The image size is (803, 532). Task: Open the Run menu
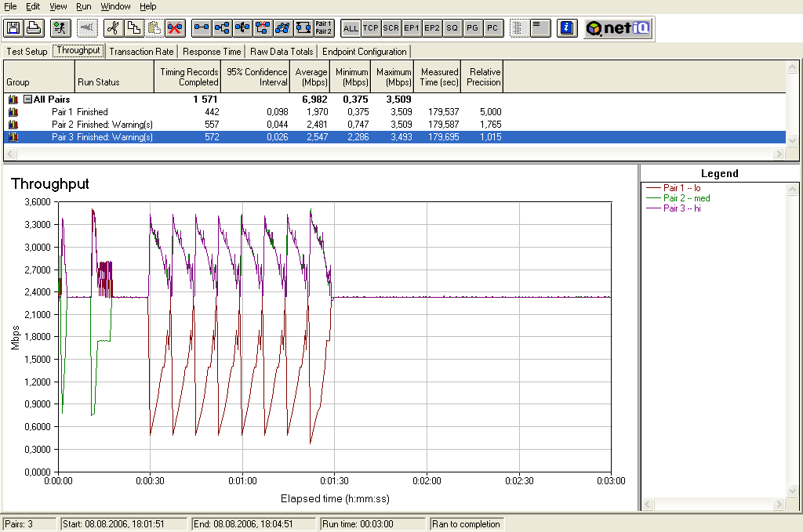tap(83, 6)
